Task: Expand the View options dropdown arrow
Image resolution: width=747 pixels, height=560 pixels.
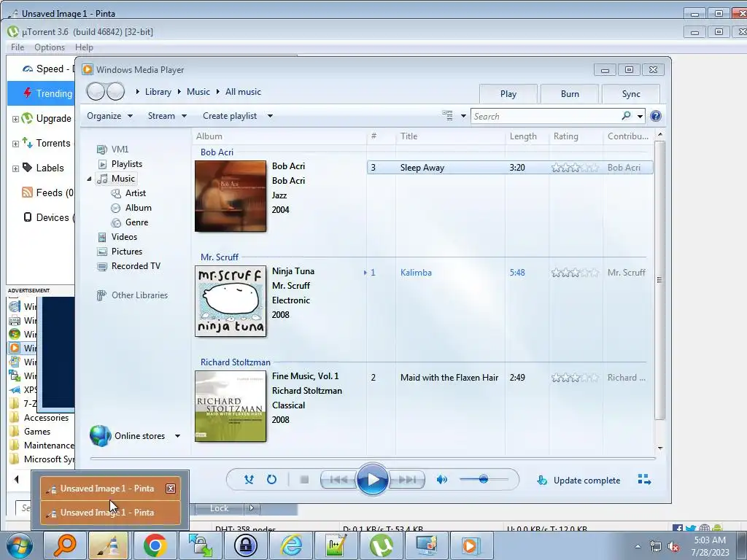Action: point(463,116)
